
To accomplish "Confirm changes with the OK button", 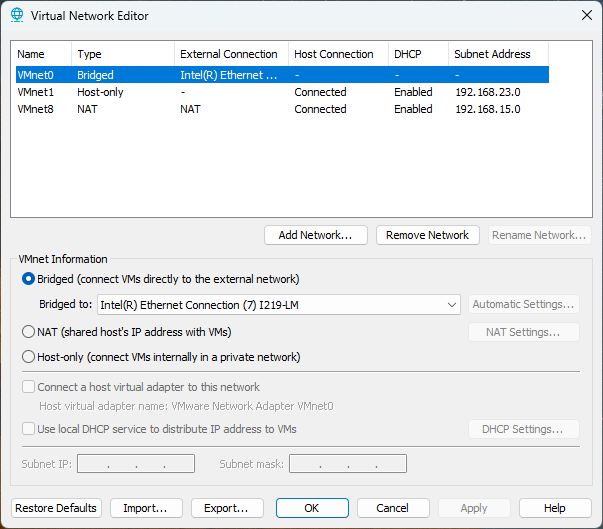I will pos(312,508).
